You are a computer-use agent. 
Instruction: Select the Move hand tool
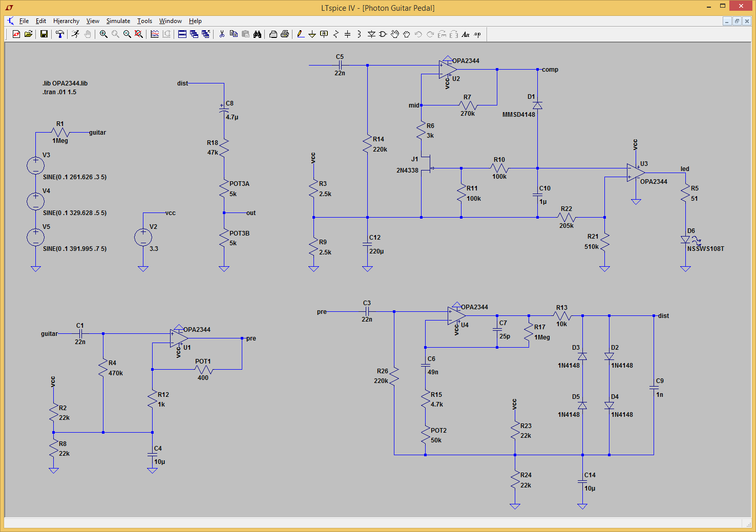pos(395,34)
